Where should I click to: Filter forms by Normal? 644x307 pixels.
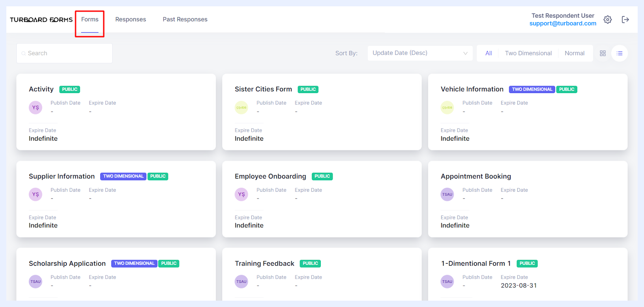(575, 53)
